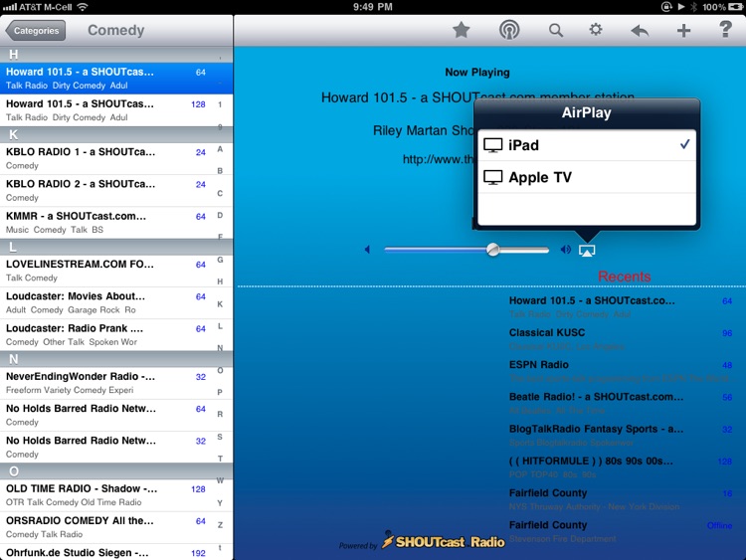Tap the AirPlay output icon
This screenshot has width=746, height=560.
click(x=587, y=251)
